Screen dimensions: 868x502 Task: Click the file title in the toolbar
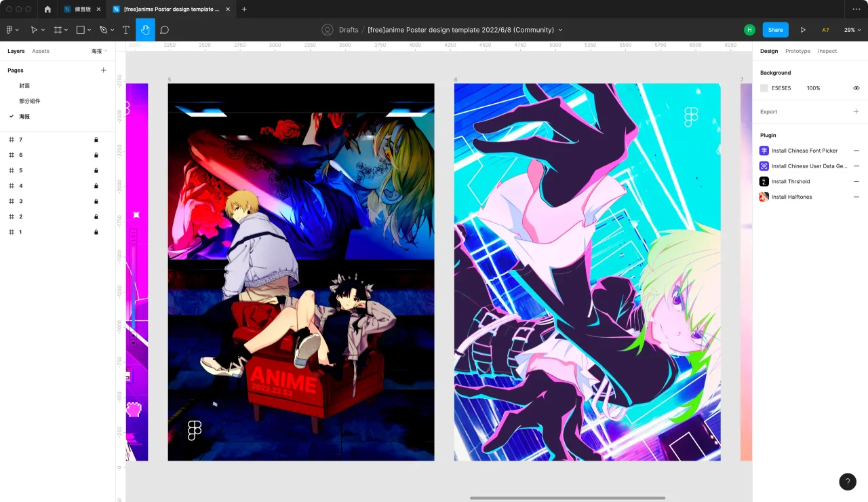[461, 30]
